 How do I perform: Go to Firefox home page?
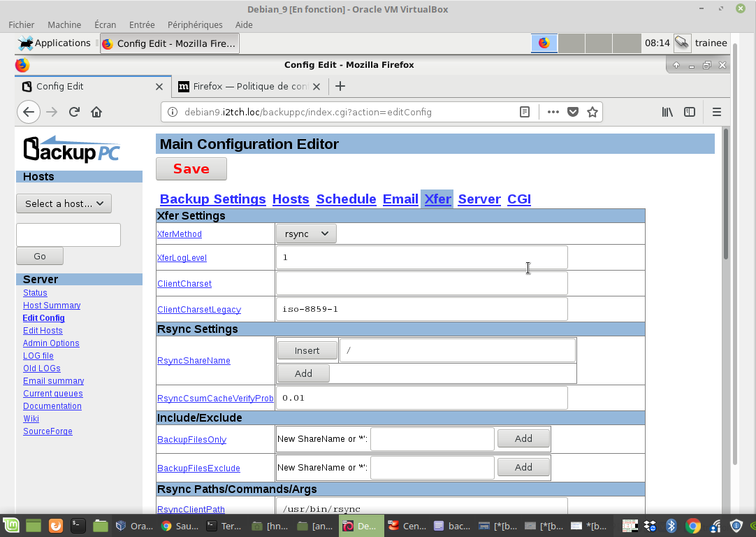coord(96,112)
